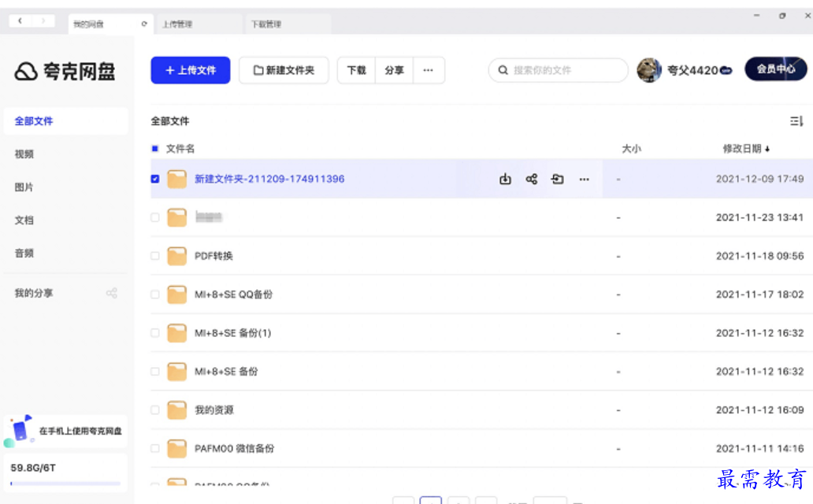The width and height of the screenshot is (813, 504).
Task: Open row more options for selected folder
Action: click(585, 180)
